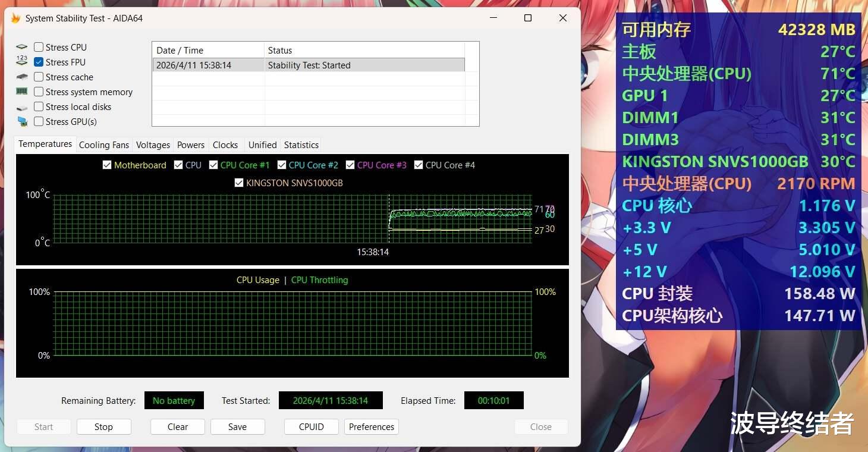Uncheck the CPU temperature graph checkbox
868x452 pixels.
coord(178,165)
